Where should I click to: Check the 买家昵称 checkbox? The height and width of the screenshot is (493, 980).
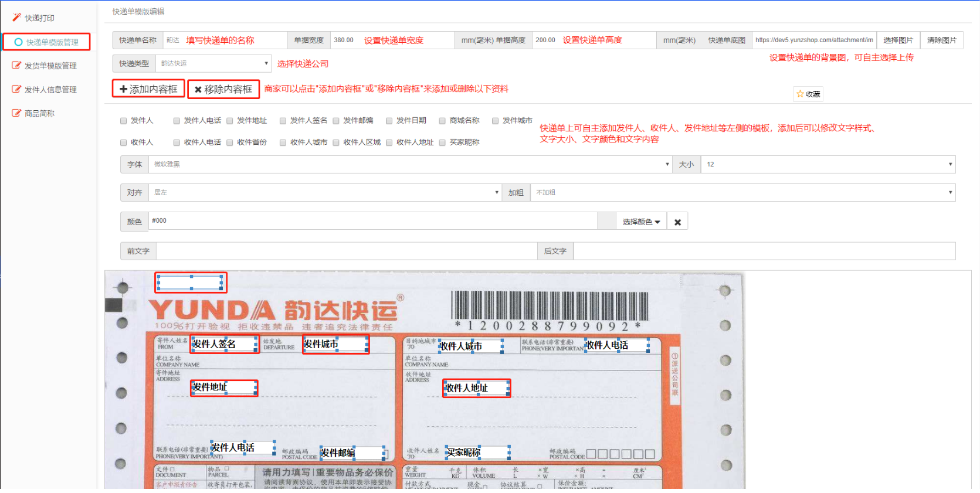click(442, 142)
